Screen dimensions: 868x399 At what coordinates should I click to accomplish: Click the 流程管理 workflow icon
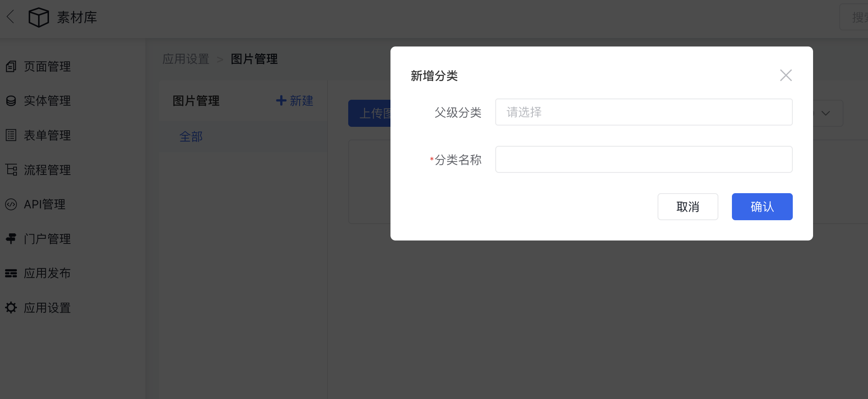tap(11, 169)
